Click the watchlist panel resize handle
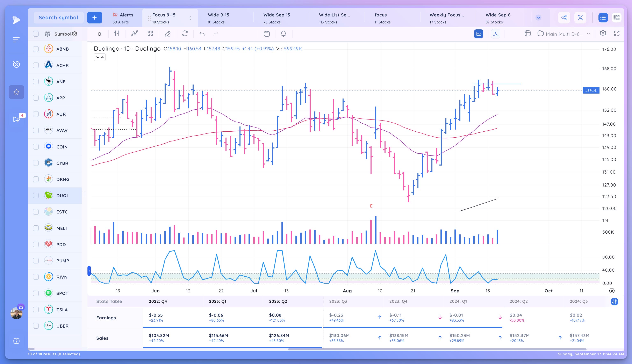632x364 pixels. [85, 194]
